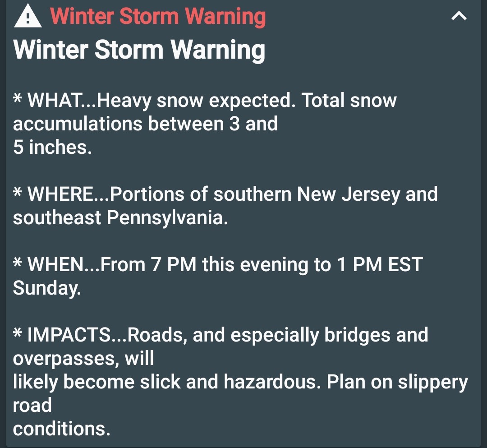This screenshot has width=487, height=448.
Task: Tap the red Winter Storm Warning header
Action: coord(158,16)
